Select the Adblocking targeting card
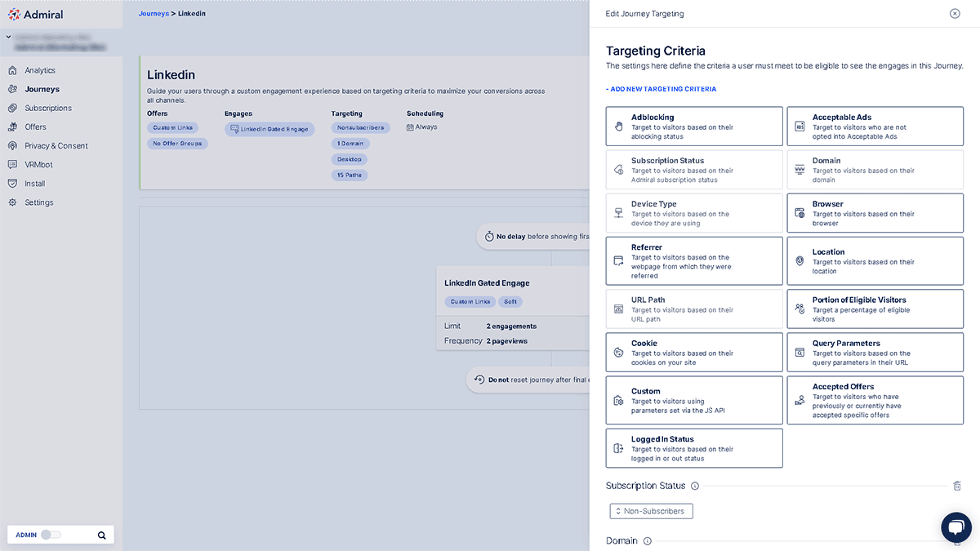The image size is (980, 551). [x=694, y=127]
